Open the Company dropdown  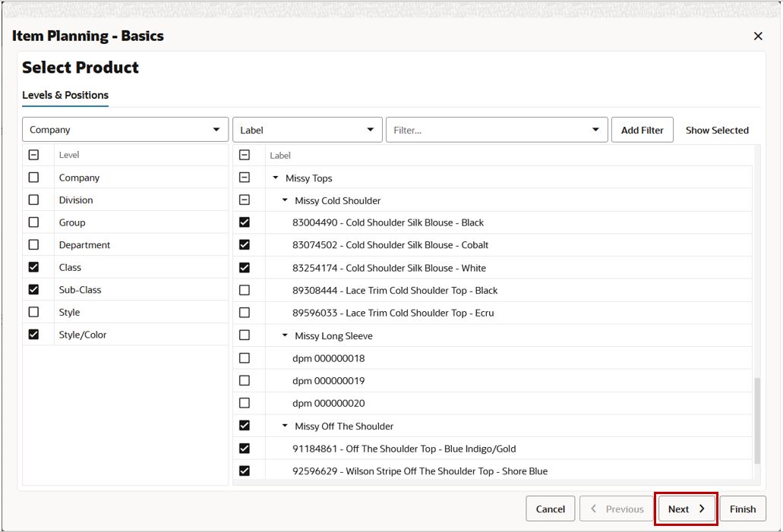coord(125,130)
